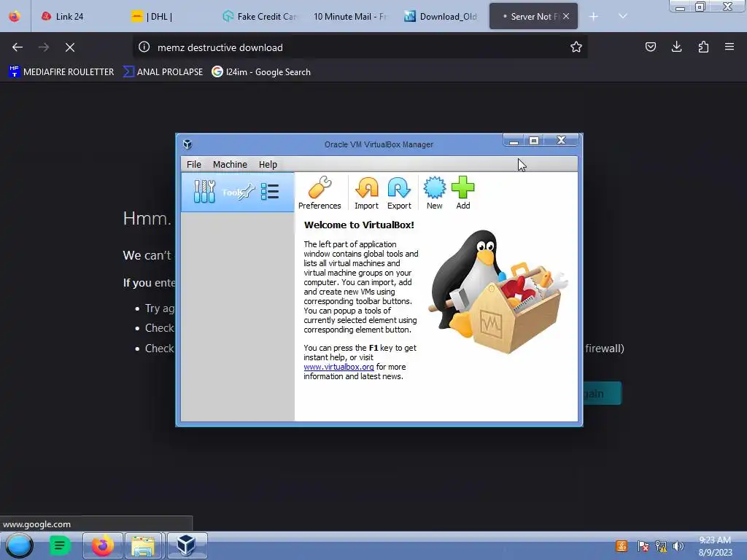Click the Tools pin wrench icon
The image size is (747, 560).
pyautogui.click(x=247, y=192)
